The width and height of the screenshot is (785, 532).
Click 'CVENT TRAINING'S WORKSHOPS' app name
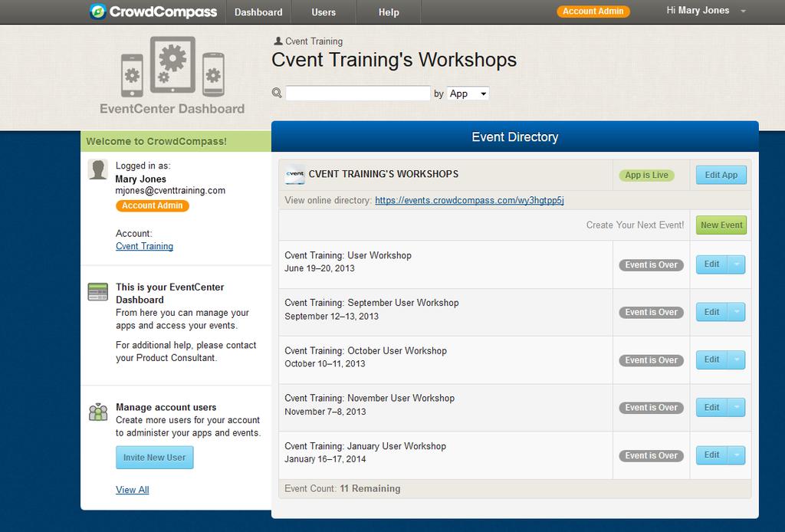point(383,174)
